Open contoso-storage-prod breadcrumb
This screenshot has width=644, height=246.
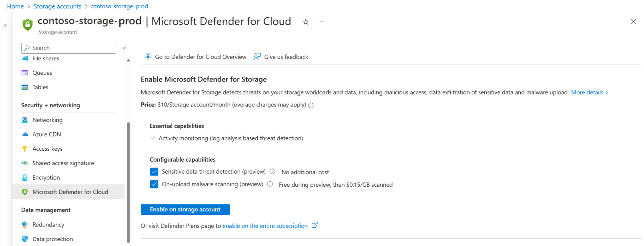click(119, 6)
